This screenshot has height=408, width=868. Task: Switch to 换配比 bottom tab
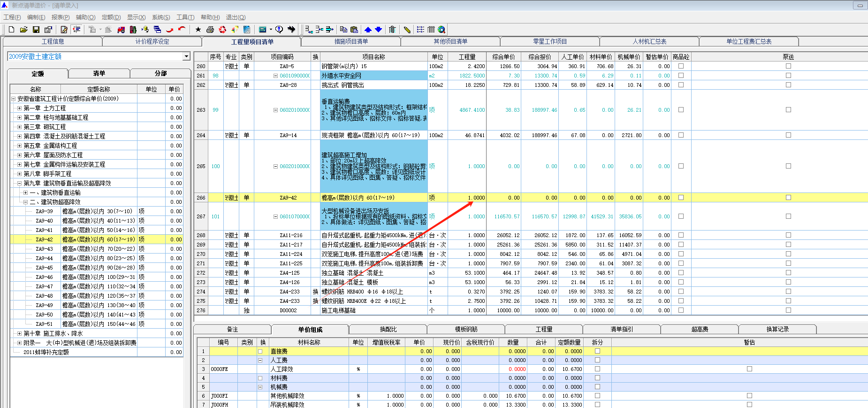point(388,329)
